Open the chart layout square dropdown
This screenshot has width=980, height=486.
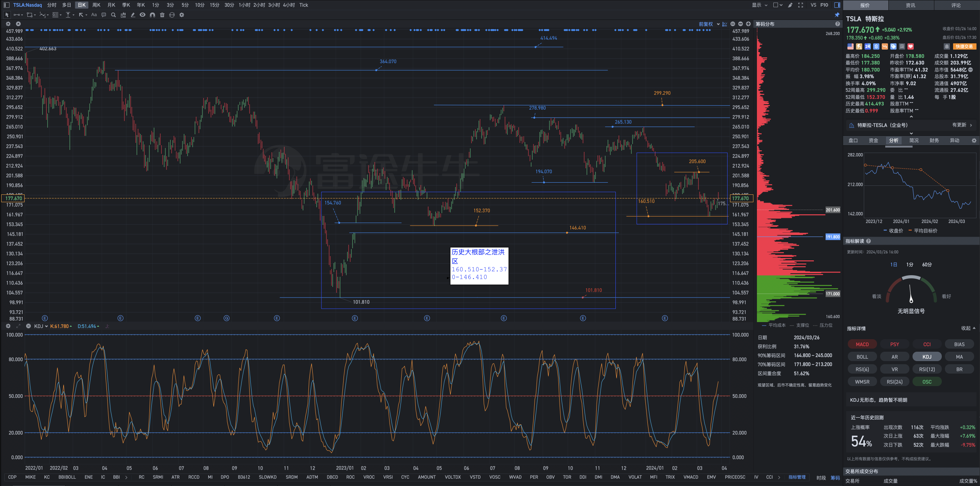pos(778,5)
